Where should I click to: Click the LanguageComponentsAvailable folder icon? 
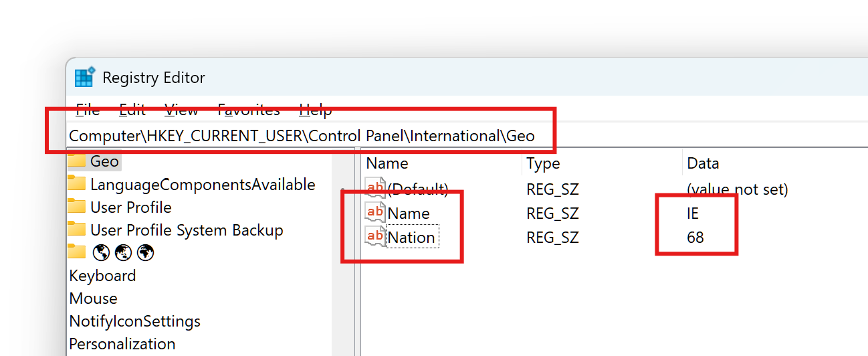click(77, 184)
